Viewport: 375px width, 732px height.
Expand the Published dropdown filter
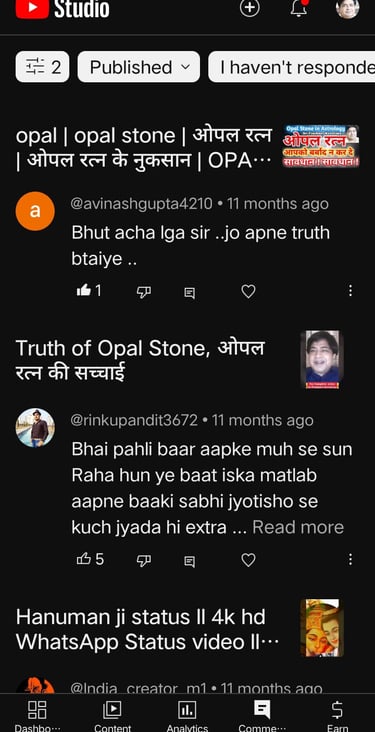(x=139, y=67)
